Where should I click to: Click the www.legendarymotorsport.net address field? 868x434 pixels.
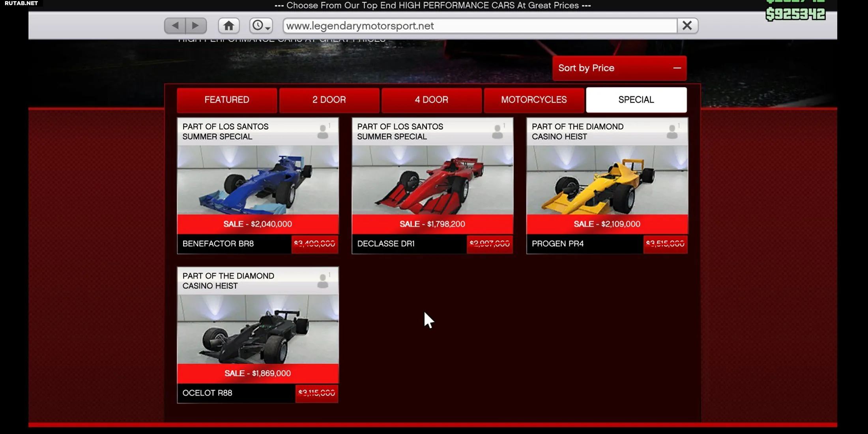point(480,26)
